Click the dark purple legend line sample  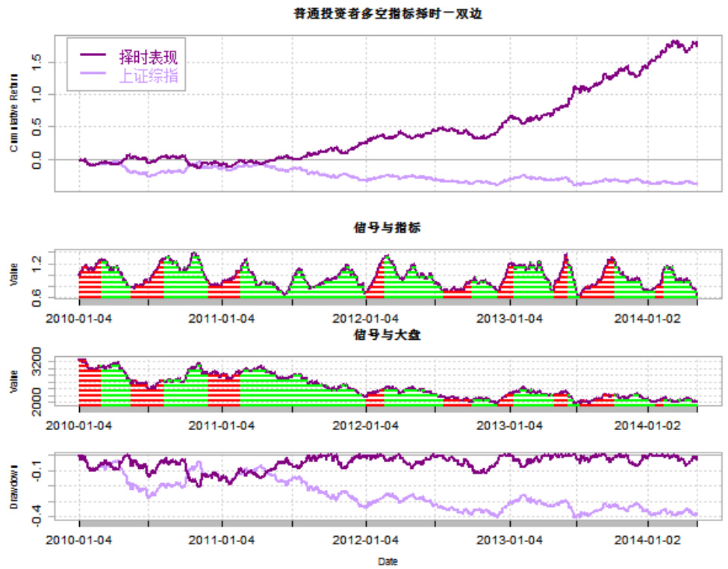click(93, 56)
